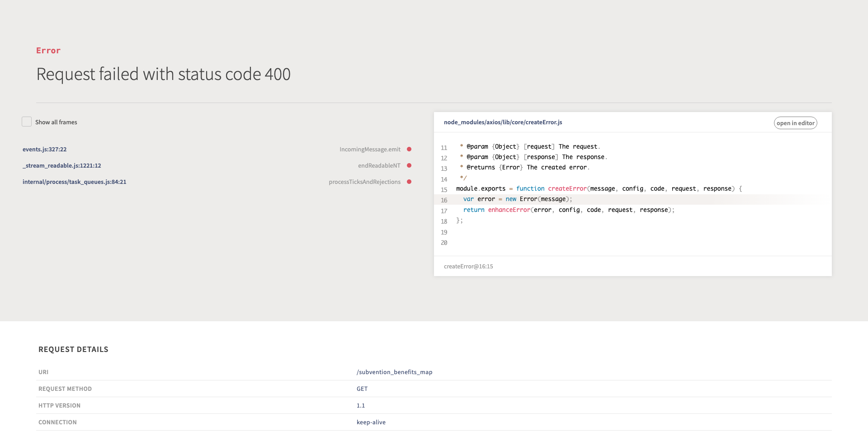Click the red dot beside IncomingMessage.emit
The height and width of the screenshot is (441, 868).
pos(409,149)
